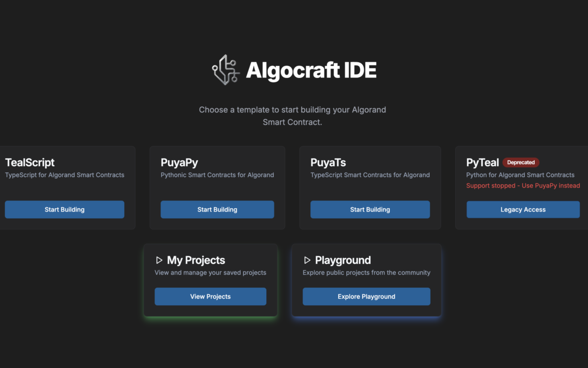Click the Algocraft IDE title text
588x368 pixels.
coord(311,70)
